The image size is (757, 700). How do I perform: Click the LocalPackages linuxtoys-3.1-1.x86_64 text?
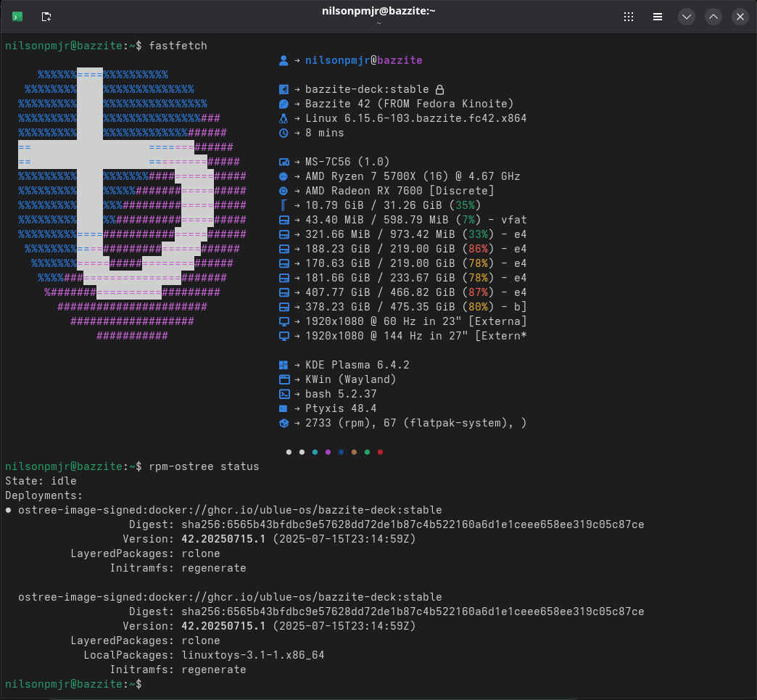(x=204, y=655)
